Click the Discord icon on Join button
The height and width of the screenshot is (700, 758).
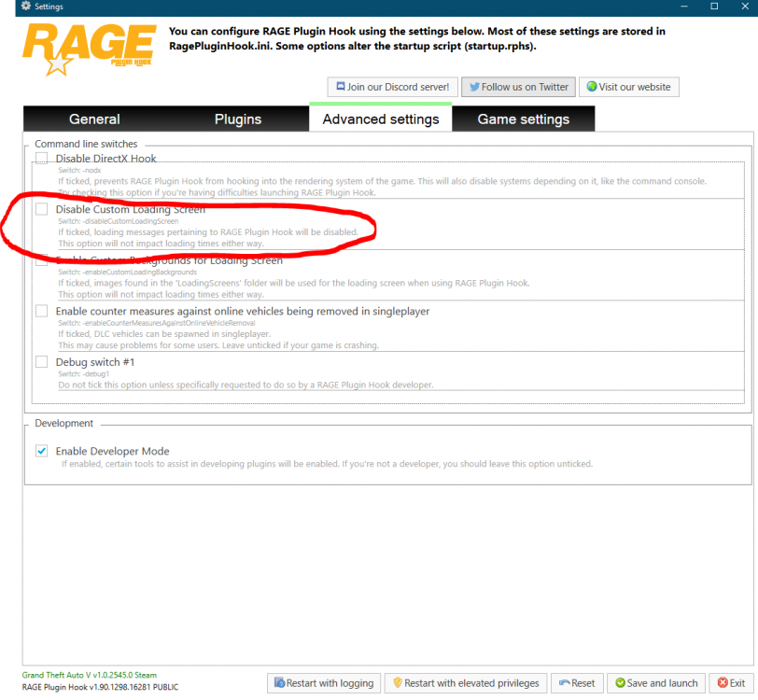[x=341, y=87]
